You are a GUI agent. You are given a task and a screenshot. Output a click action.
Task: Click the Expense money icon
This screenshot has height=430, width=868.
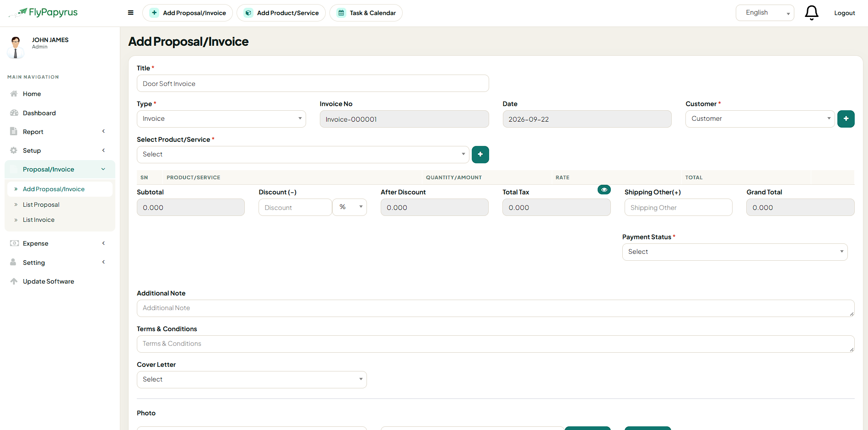click(x=14, y=243)
